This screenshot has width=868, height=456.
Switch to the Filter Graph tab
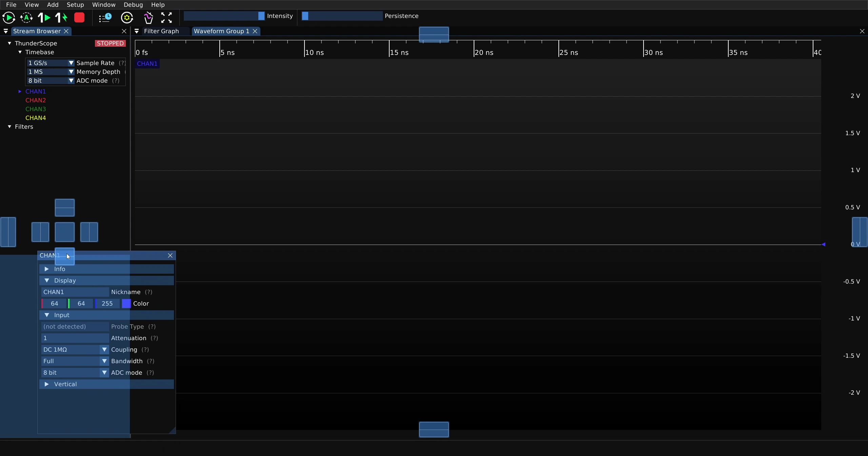point(161,31)
